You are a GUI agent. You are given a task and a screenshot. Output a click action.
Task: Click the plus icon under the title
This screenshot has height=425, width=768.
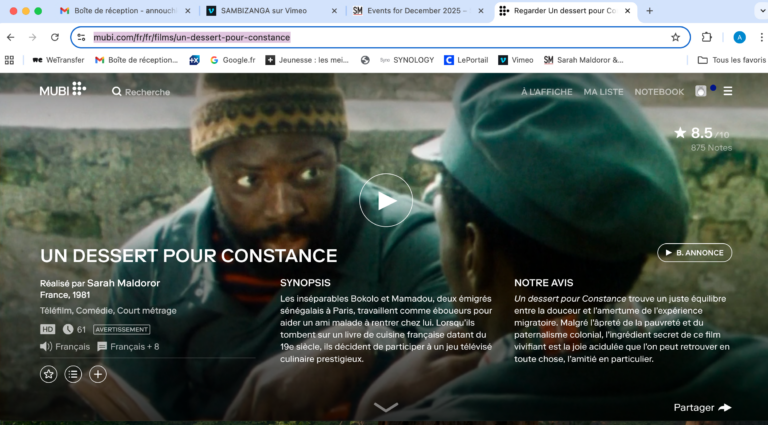click(98, 374)
